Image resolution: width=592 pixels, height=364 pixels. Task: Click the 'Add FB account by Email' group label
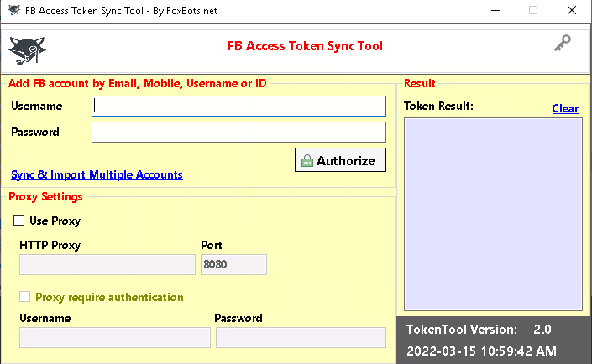tap(138, 83)
